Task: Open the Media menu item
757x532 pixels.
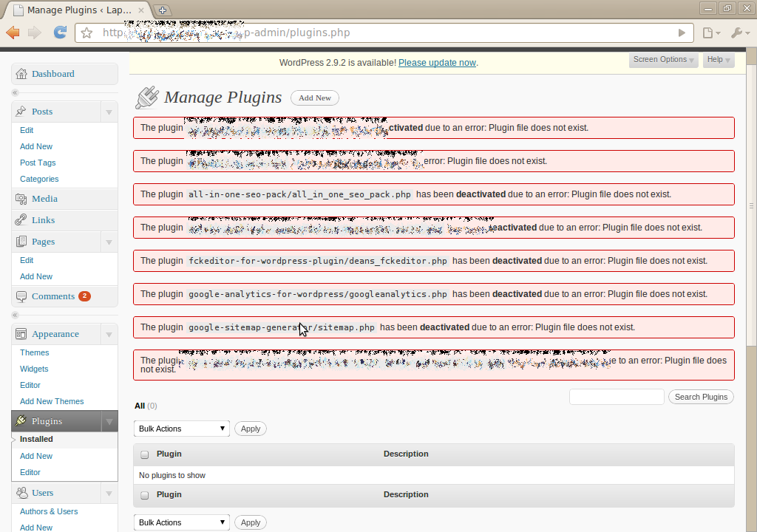Action: click(44, 199)
